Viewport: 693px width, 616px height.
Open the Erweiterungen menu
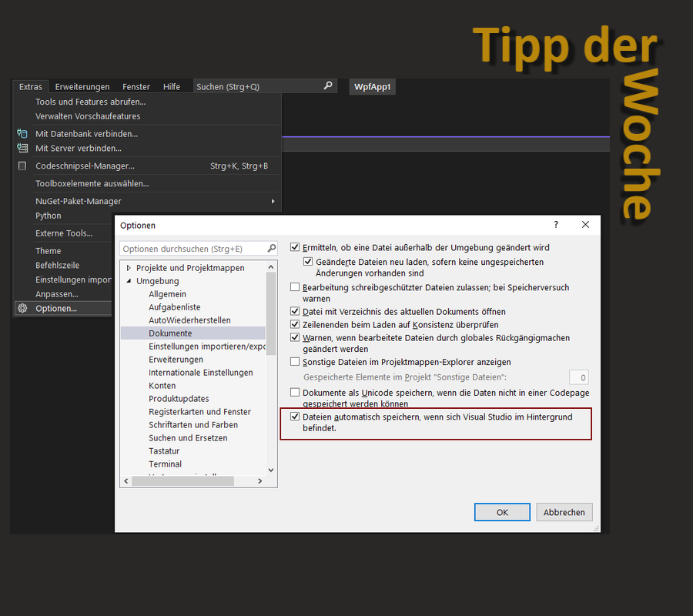82,86
